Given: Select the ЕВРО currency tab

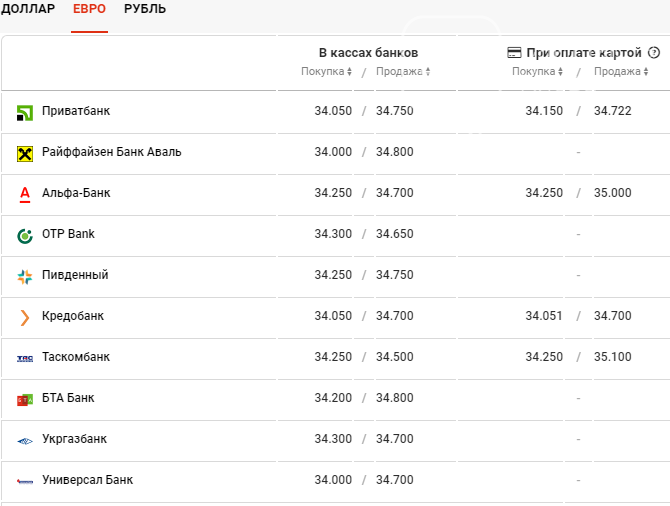Looking at the screenshot, I should [89, 9].
